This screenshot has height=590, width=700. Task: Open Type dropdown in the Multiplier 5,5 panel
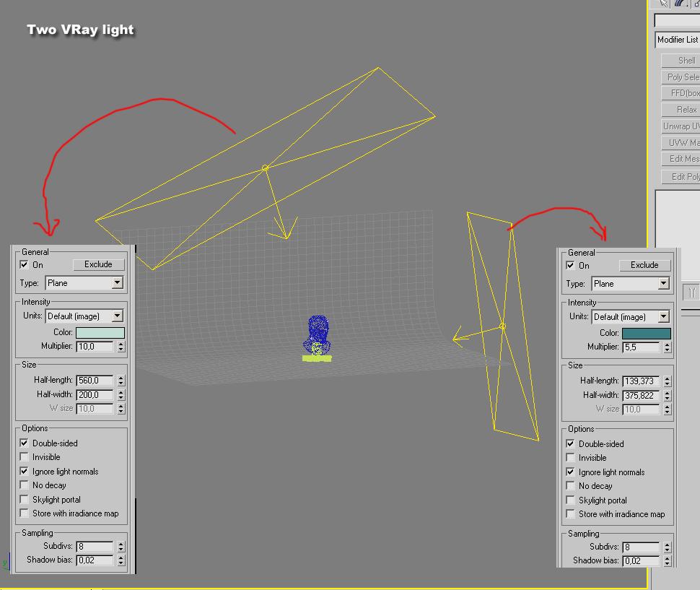pyautogui.click(x=630, y=284)
